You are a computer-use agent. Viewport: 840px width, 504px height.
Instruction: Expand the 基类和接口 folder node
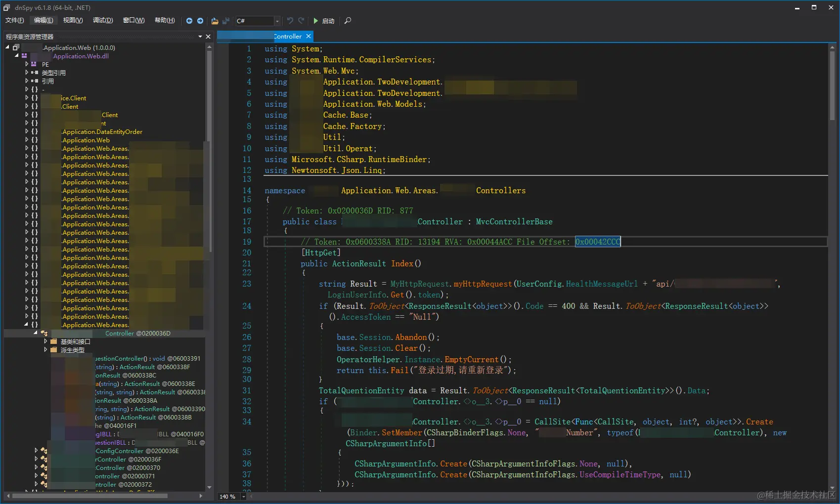tap(45, 341)
